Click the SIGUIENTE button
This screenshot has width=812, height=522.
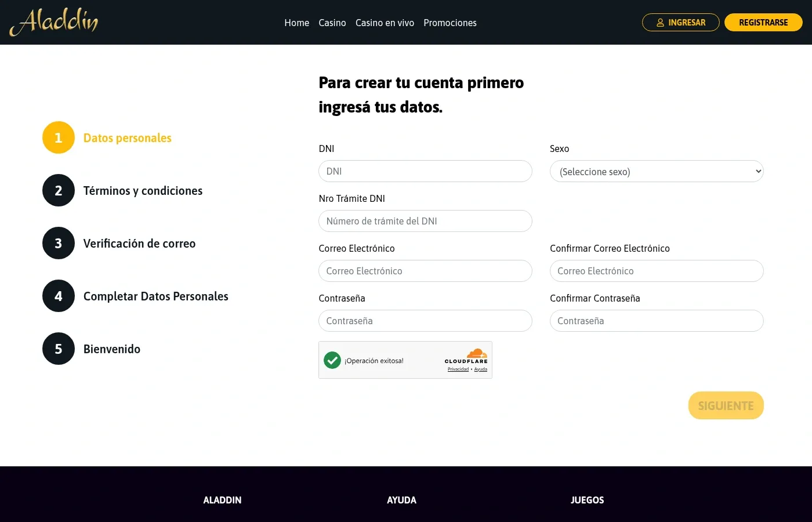coord(726,405)
